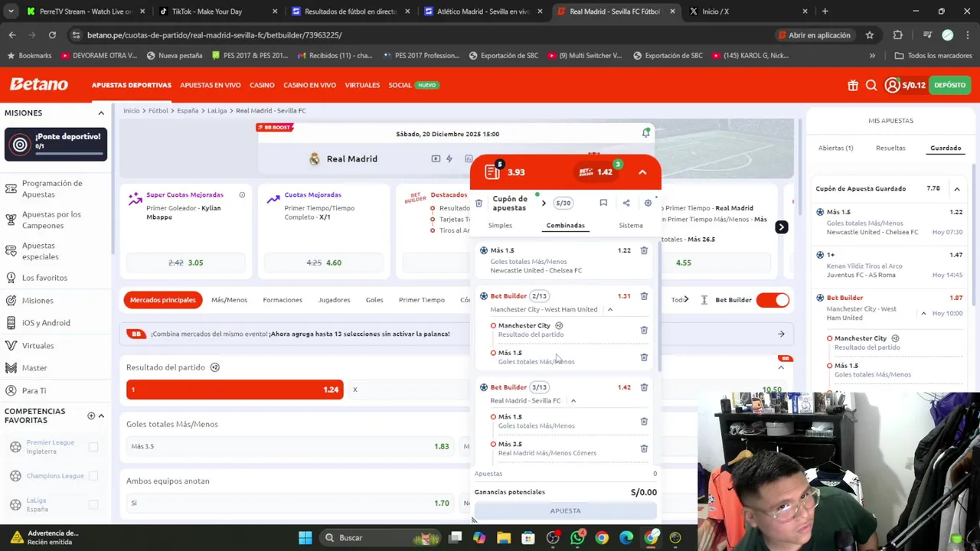Check the LaLiga España favorite checkbox
This screenshot has width=980, height=551.
point(93,505)
